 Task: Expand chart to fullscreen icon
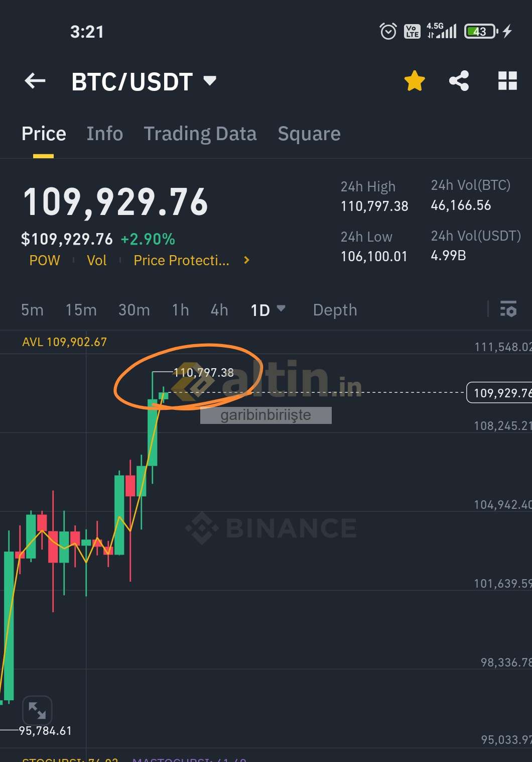[x=37, y=710]
